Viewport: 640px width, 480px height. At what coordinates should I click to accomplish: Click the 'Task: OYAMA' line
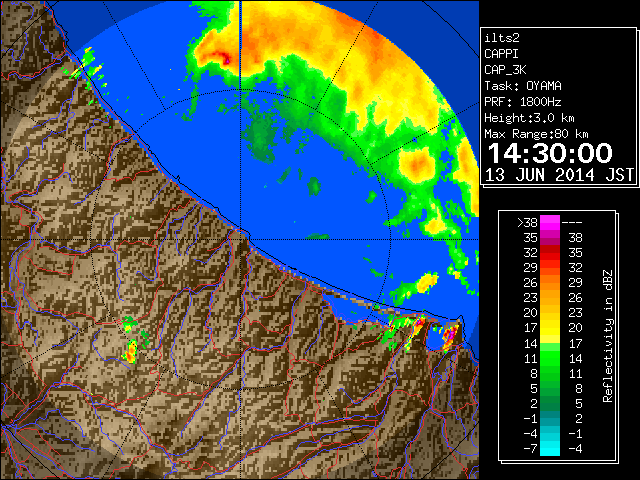tap(523, 86)
